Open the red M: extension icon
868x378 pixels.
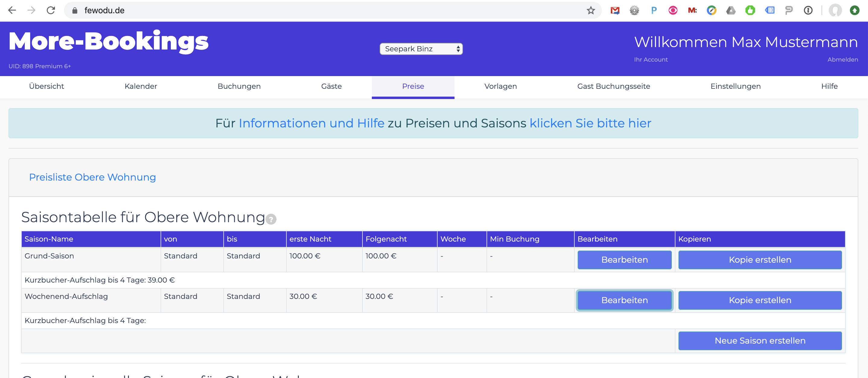692,11
